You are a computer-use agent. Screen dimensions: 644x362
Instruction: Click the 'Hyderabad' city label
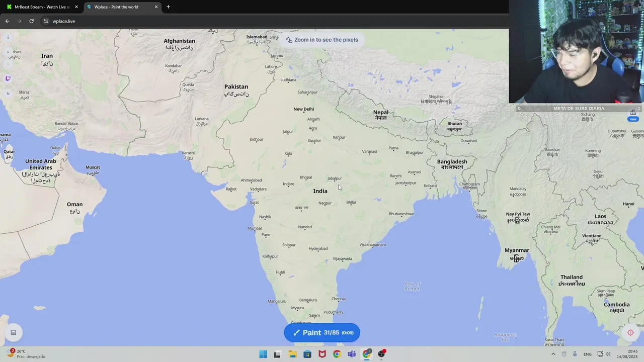coord(318,248)
